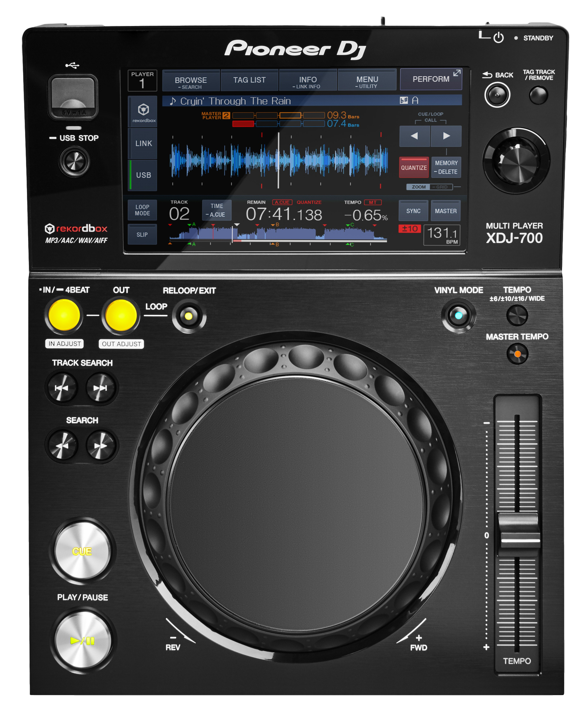Hit the SEARCH rewind button

pyautogui.click(x=62, y=445)
